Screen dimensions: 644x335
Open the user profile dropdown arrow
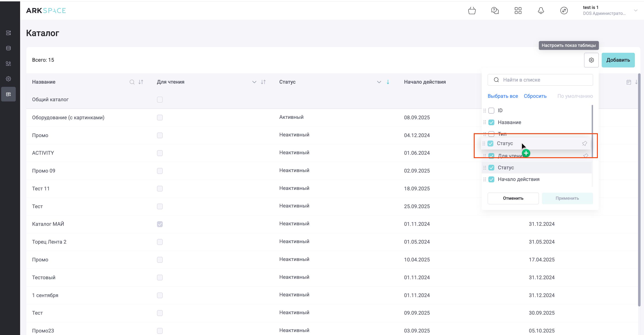[x=636, y=11]
